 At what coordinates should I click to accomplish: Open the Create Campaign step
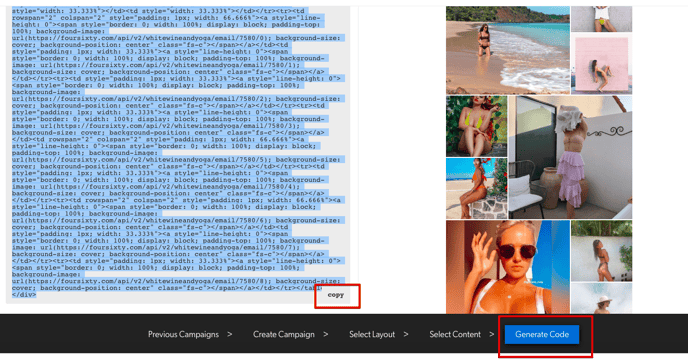(283, 335)
